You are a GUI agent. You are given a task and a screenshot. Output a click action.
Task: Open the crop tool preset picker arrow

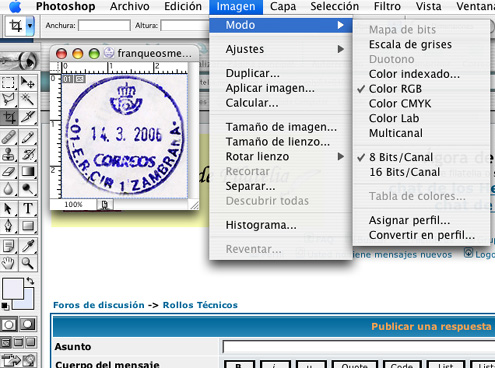[30, 26]
